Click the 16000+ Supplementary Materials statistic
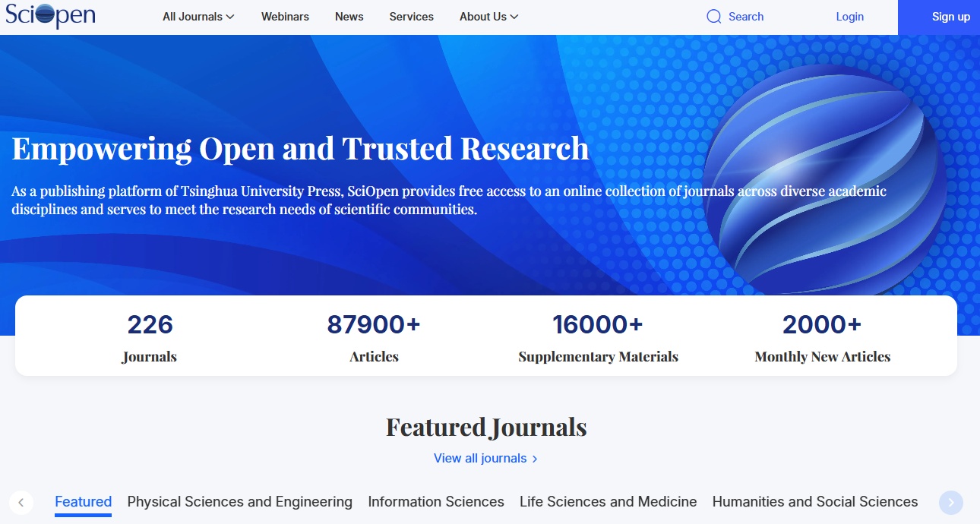Screen dimensions: 980x524 click(598, 337)
